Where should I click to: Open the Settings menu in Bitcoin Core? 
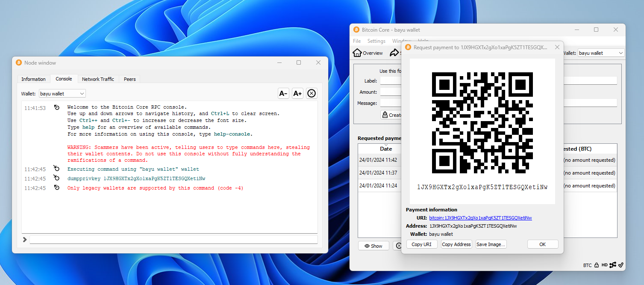(376, 41)
